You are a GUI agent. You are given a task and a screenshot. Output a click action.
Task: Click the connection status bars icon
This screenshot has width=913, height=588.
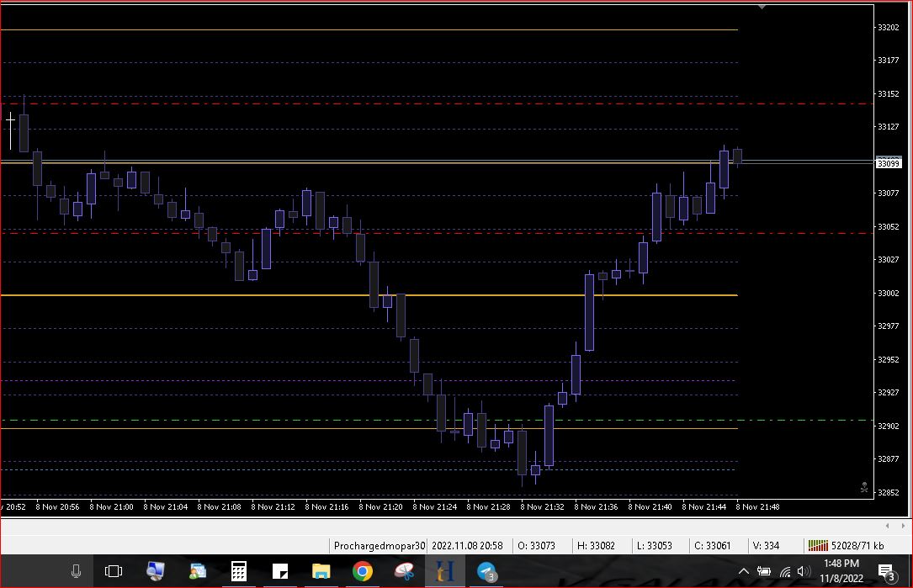coord(817,546)
